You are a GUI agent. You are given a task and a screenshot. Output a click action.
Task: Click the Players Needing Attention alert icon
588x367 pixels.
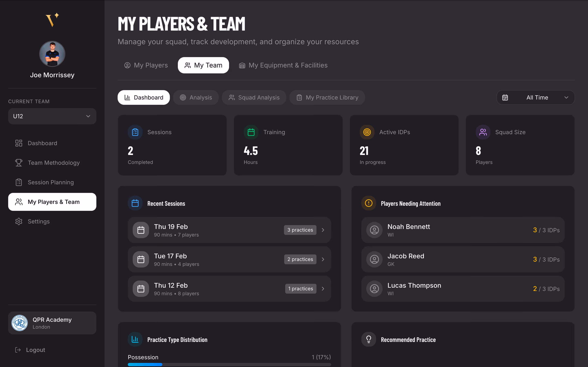[369, 203]
